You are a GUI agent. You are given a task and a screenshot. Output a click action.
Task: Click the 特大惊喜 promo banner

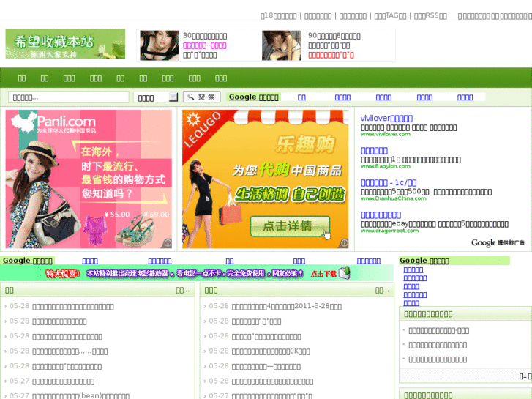coord(197,273)
